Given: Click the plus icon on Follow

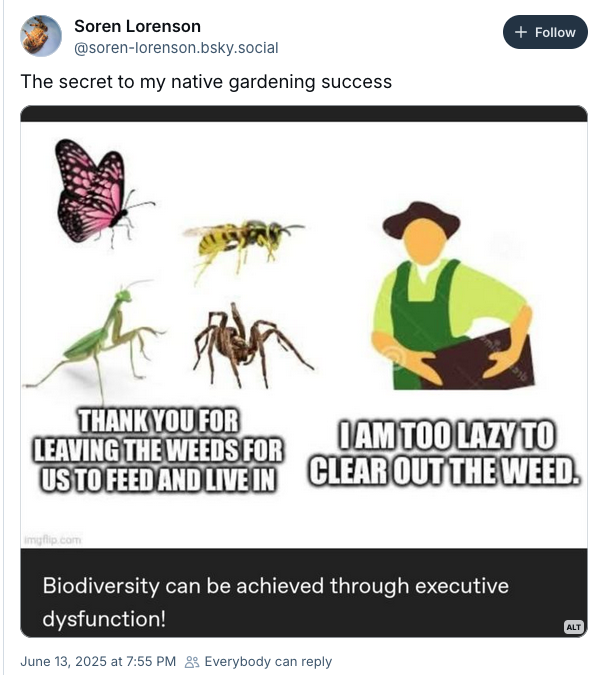Looking at the screenshot, I should (520, 32).
